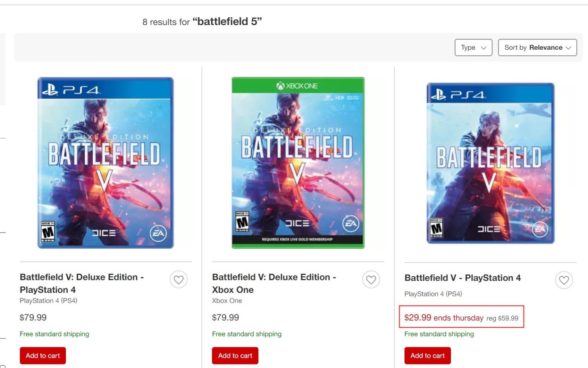Image resolution: width=588 pixels, height=368 pixels.
Task: Add $29.99 Battlefield V PS4 to cart
Action: coord(427,355)
